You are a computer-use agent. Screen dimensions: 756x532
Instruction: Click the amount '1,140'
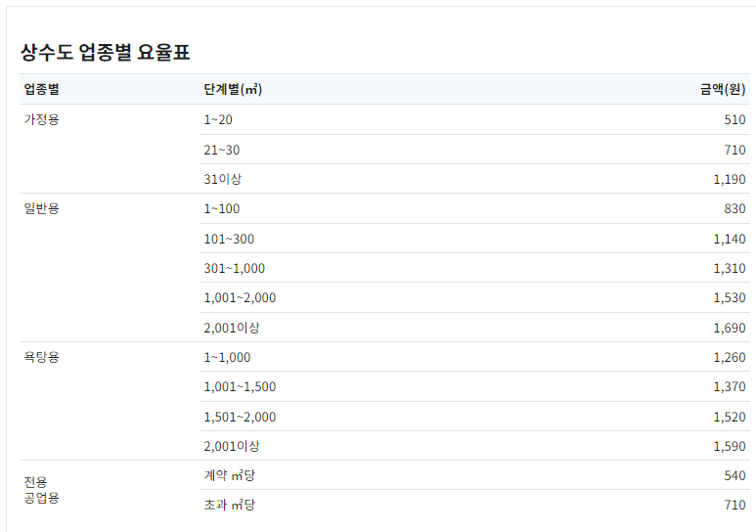click(730, 239)
